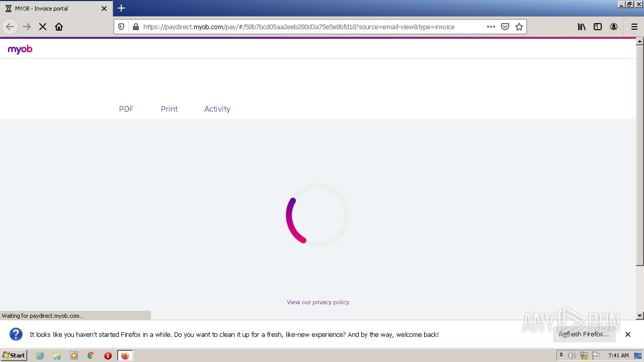Click the notification question mark icon
Screen dimensions: 644x362
[16, 334]
